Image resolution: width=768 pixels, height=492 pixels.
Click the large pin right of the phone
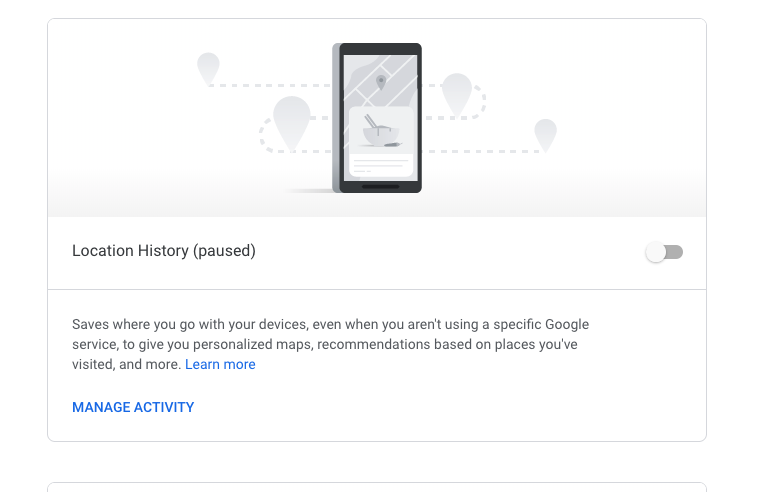[456, 93]
